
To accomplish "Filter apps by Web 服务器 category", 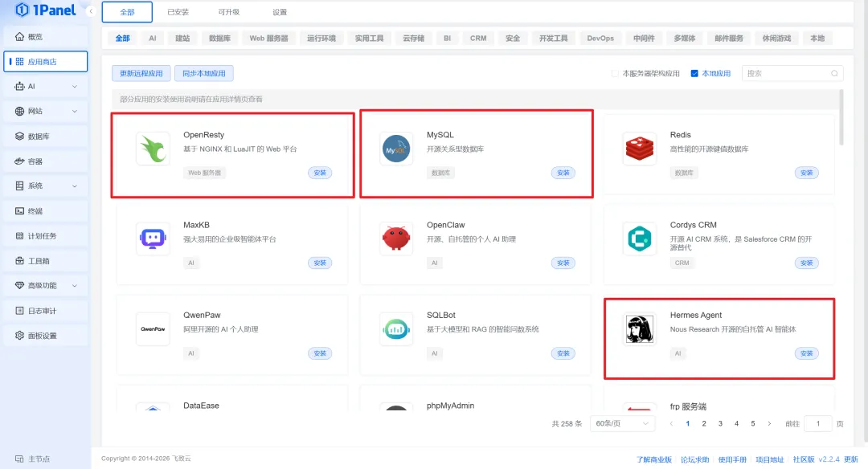I will click(268, 39).
